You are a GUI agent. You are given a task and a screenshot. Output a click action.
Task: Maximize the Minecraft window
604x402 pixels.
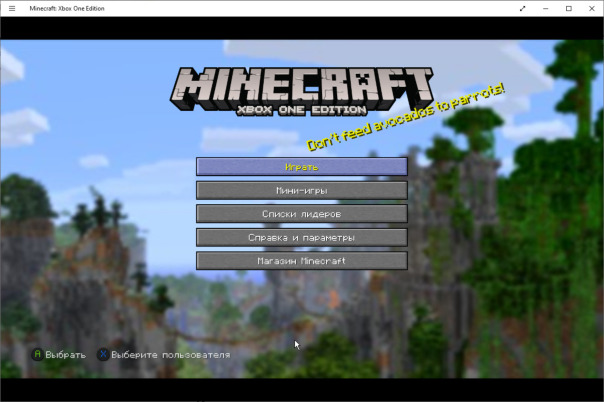(x=569, y=8)
